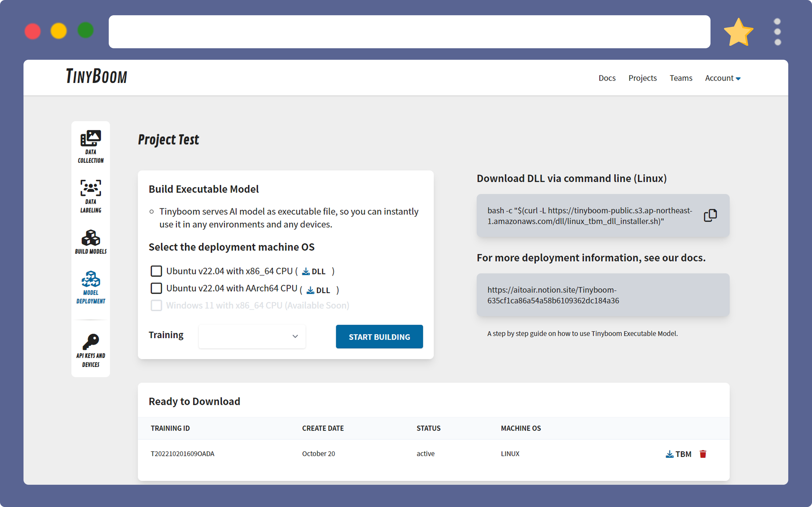Click the TRAINING ID column header

[x=170, y=428]
